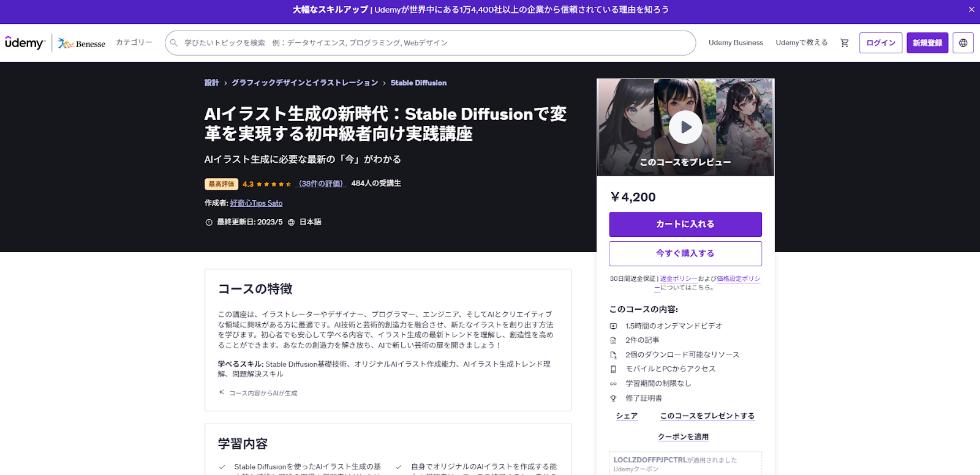Click the downloadable resources icon
Viewport: 980px width, 475px height.
tap(613, 355)
